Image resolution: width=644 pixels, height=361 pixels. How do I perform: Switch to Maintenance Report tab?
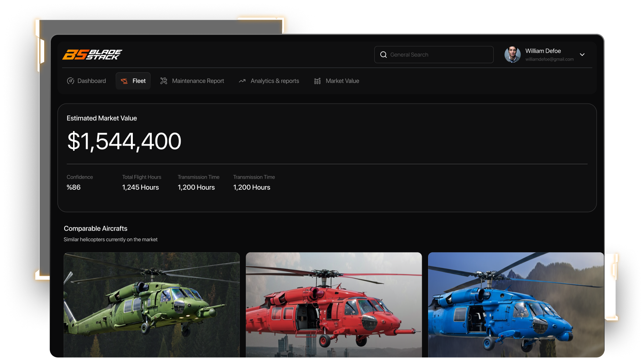pyautogui.click(x=198, y=81)
